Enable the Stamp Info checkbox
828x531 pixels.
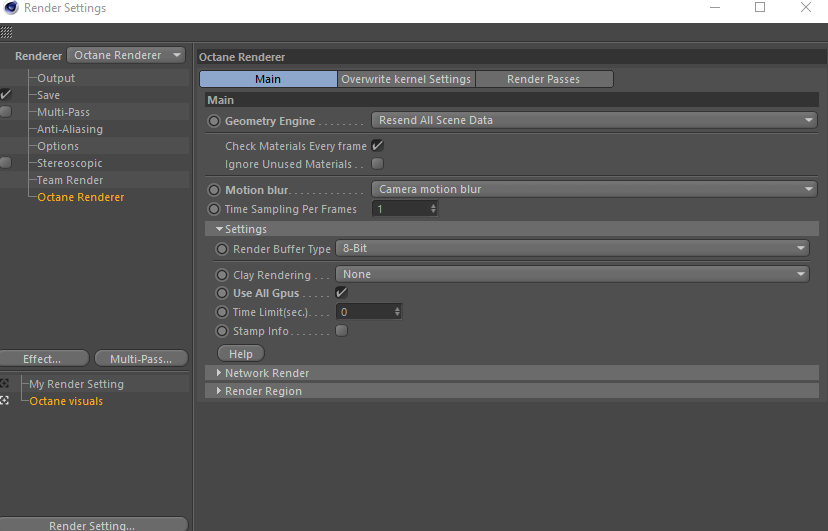click(x=342, y=331)
